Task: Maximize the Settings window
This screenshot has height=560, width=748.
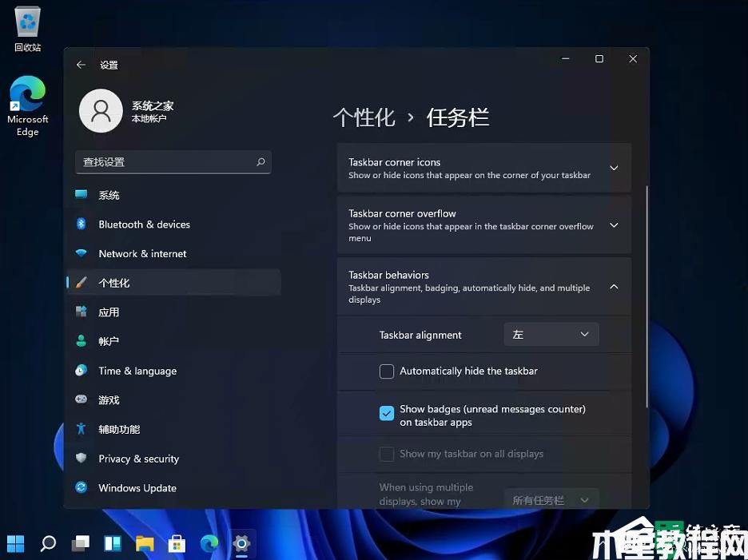Action: click(x=599, y=58)
